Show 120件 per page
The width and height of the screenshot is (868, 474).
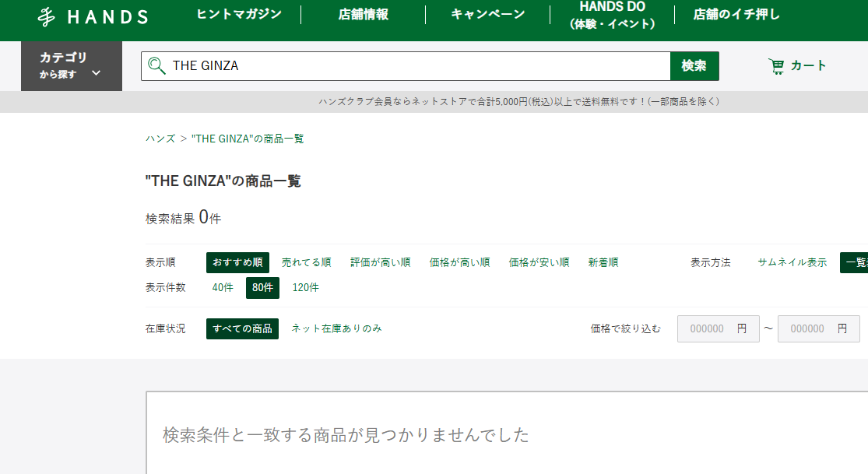[306, 287]
